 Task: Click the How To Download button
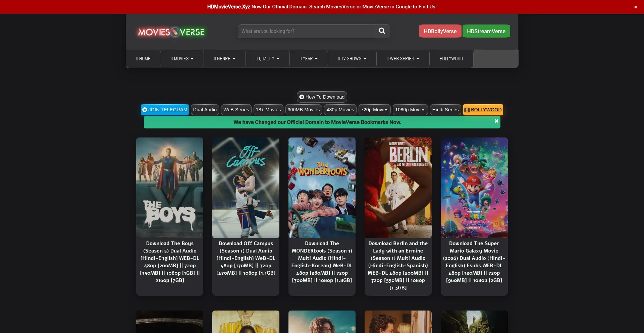tap(322, 97)
